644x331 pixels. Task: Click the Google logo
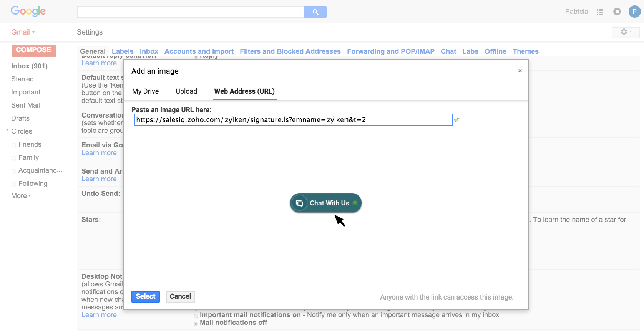[x=28, y=11]
